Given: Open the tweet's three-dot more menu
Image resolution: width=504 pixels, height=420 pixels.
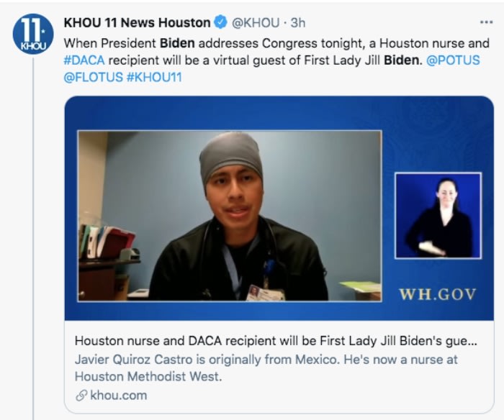Looking at the screenshot, I should (x=486, y=22).
